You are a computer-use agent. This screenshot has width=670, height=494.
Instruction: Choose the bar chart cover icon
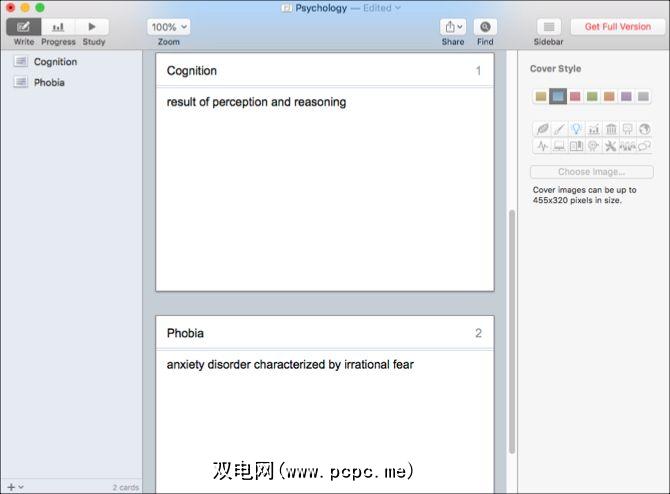pyautogui.click(x=594, y=129)
